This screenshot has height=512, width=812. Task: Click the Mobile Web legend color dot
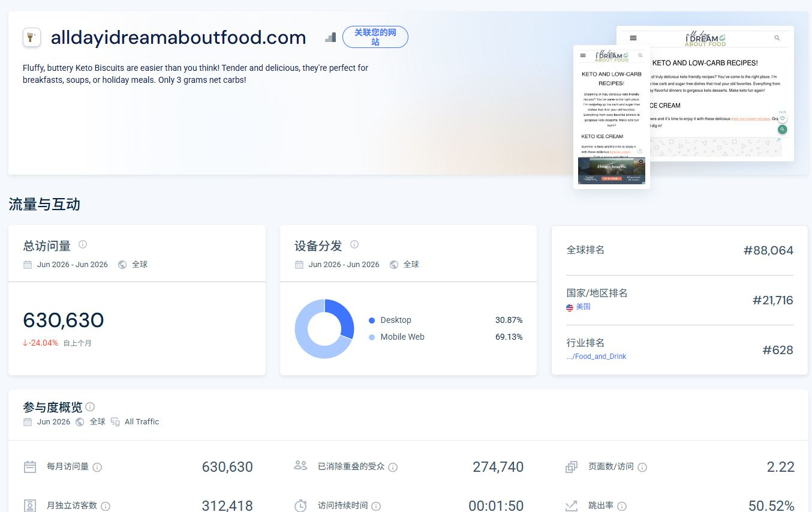[372, 337]
